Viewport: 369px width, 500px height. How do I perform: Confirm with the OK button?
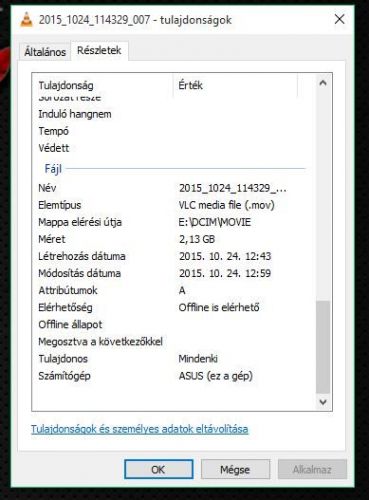[x=159, y=469]
